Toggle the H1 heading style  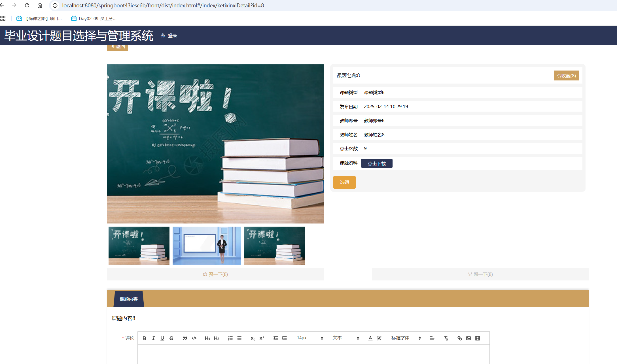click(207, 338)
